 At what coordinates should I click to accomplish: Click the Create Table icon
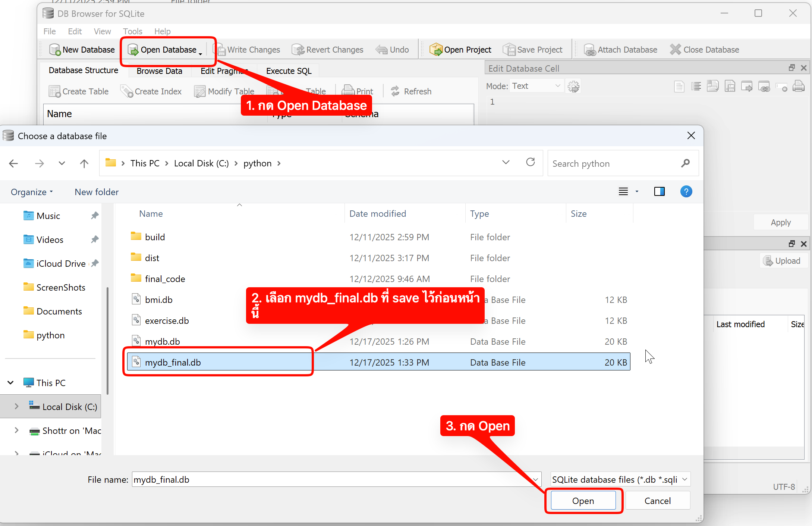(54, 91)
